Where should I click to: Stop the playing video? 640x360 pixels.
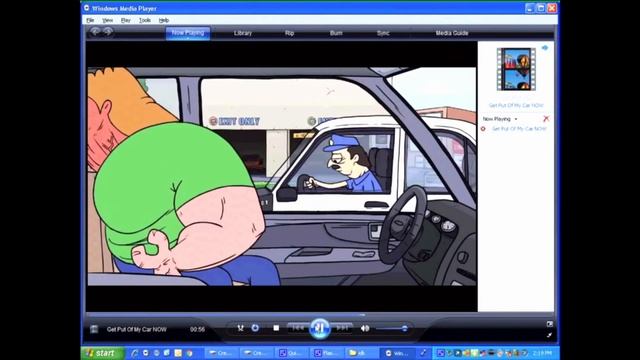(x=276, y=328)
